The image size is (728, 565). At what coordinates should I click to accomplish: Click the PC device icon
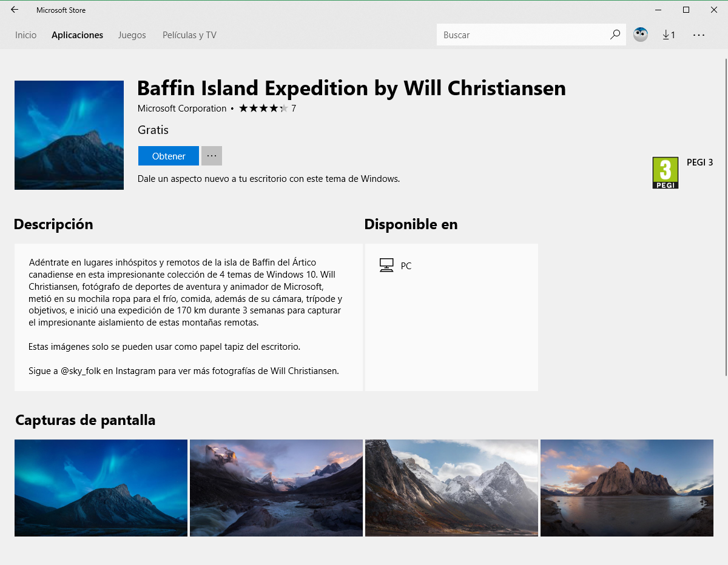point(386,266)
